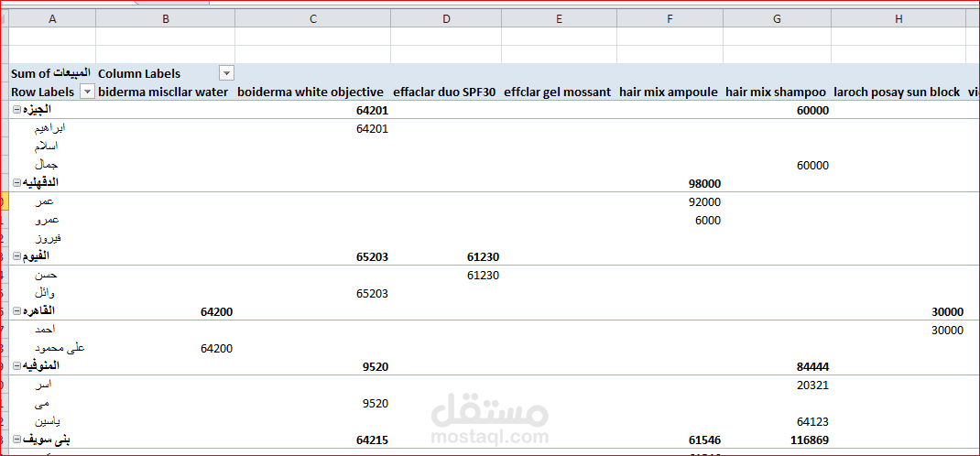
Task: Select column H header
Action: click(898, 18)
